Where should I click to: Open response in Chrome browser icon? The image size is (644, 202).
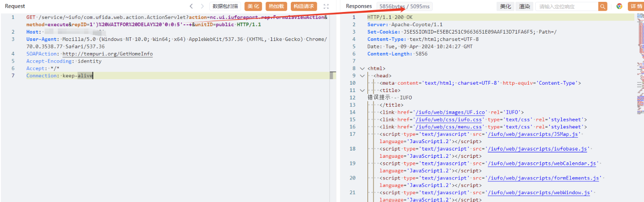pyautogui.click(x=619, y=6)
